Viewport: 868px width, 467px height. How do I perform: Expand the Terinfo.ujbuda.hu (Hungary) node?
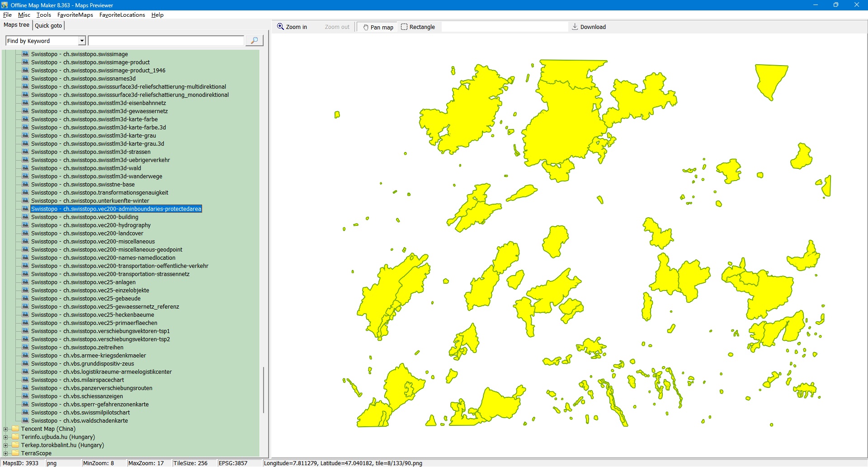pyautogui.click(x=6, y=437)
